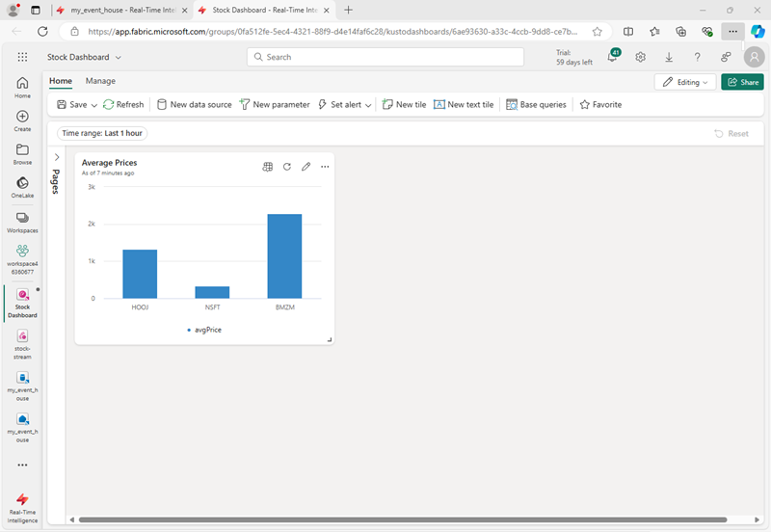Open Workspaces in left sidebar
This screenshot has height=532, width=771.
[22, 223]
